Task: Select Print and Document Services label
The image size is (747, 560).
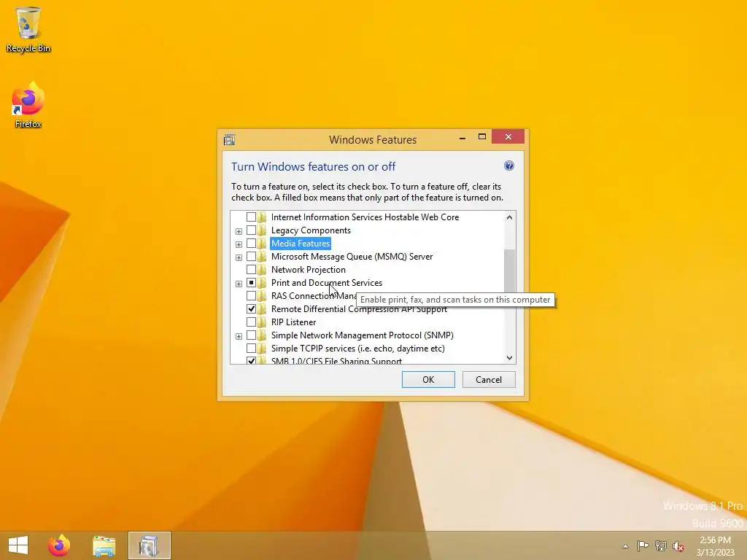Action: coord(326,283)
